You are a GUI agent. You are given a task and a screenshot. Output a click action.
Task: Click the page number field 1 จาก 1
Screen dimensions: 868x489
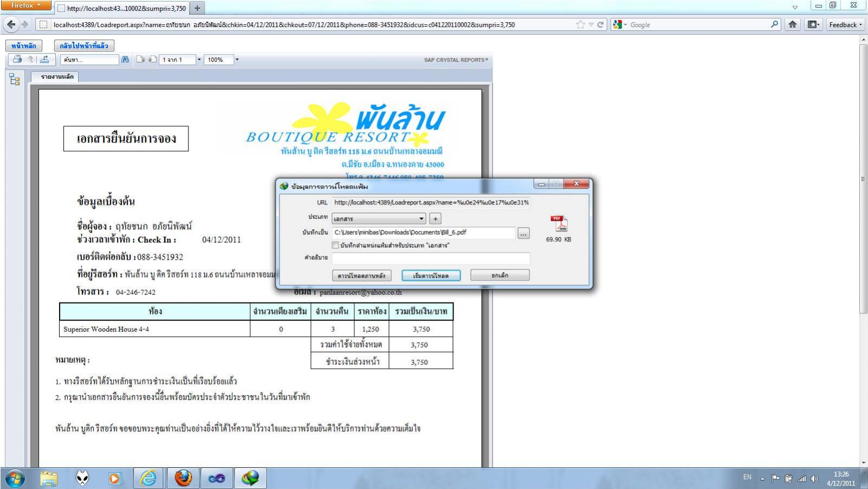pos(178,60)
